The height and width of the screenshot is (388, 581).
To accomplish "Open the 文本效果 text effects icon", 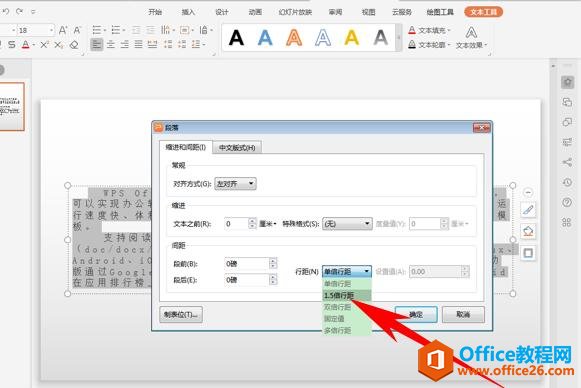I will click(x=471, y=37).
